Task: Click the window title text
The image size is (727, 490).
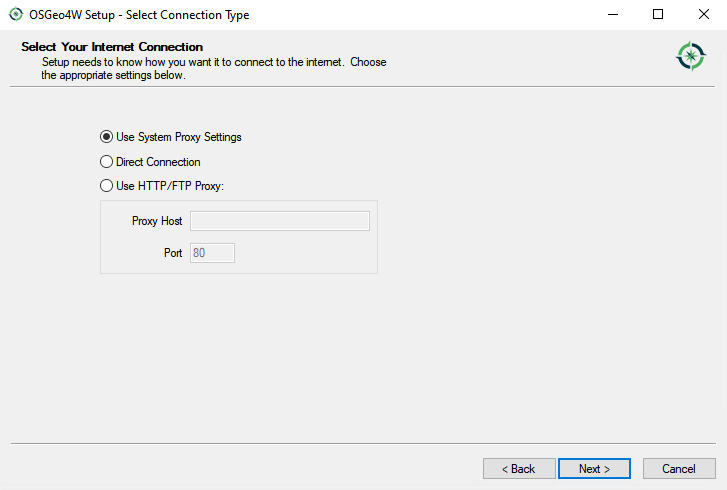Action: 140,15
